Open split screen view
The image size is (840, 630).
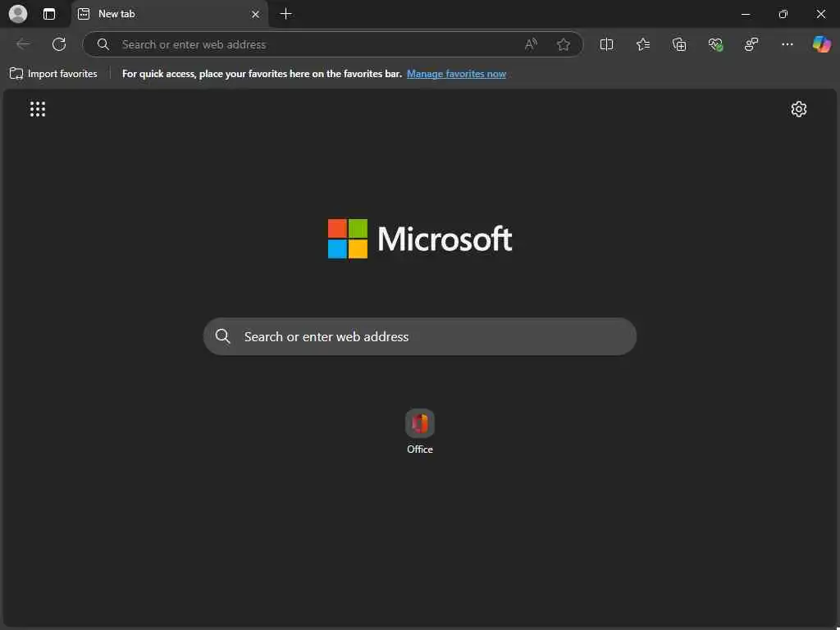click(606, 44)
